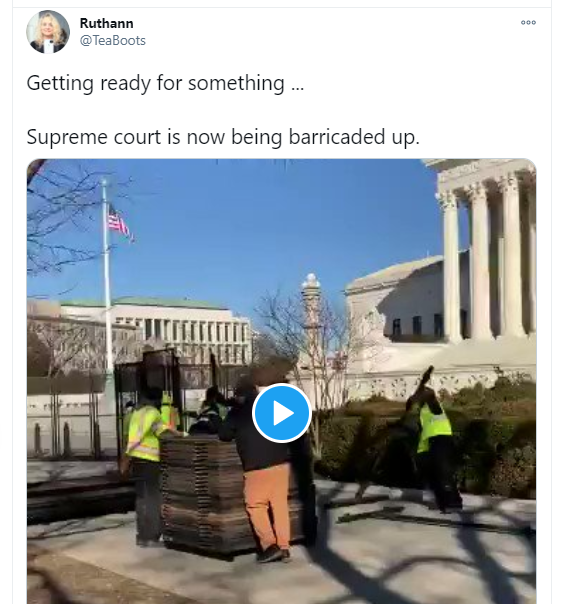Open the tweet's three-dot more options menu
The image size is (571, 604).
[528, 22]
